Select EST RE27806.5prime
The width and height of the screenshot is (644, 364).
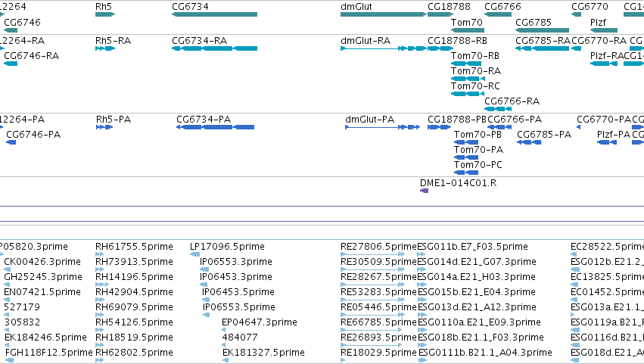[372, 254]
